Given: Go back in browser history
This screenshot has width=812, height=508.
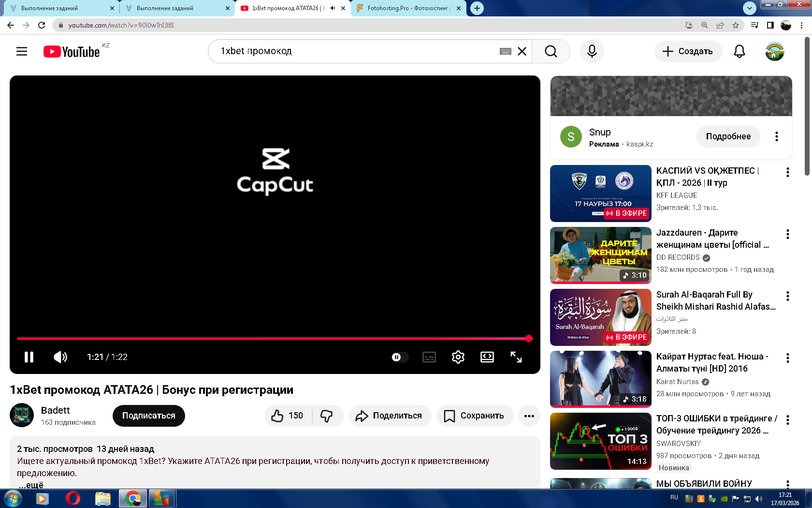Looking at the screenshot, I should coord(11,25).
